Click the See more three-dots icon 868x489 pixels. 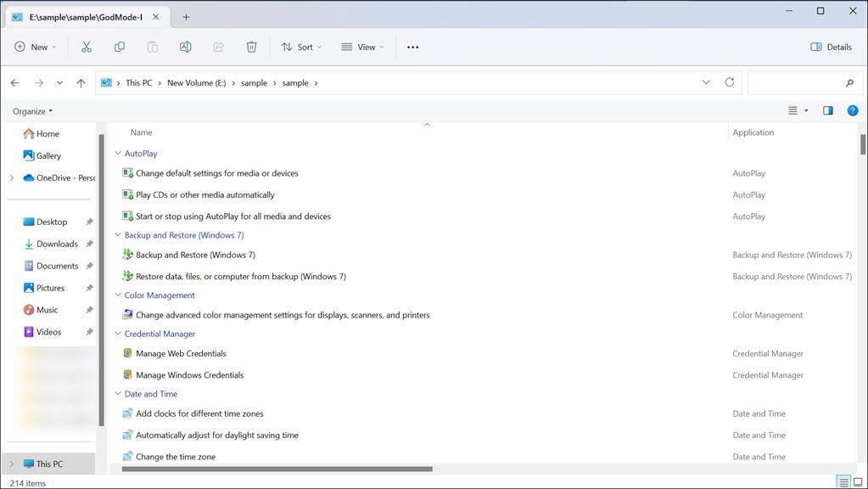pos(412,48)
